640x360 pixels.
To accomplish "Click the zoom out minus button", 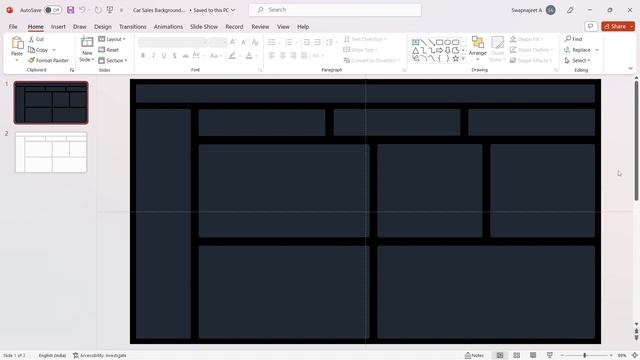I will pos(562,356).
